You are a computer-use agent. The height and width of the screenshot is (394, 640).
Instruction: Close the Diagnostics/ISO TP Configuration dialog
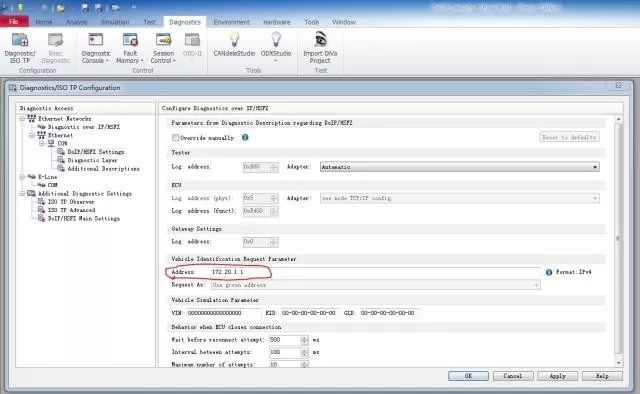click(618, 85)
